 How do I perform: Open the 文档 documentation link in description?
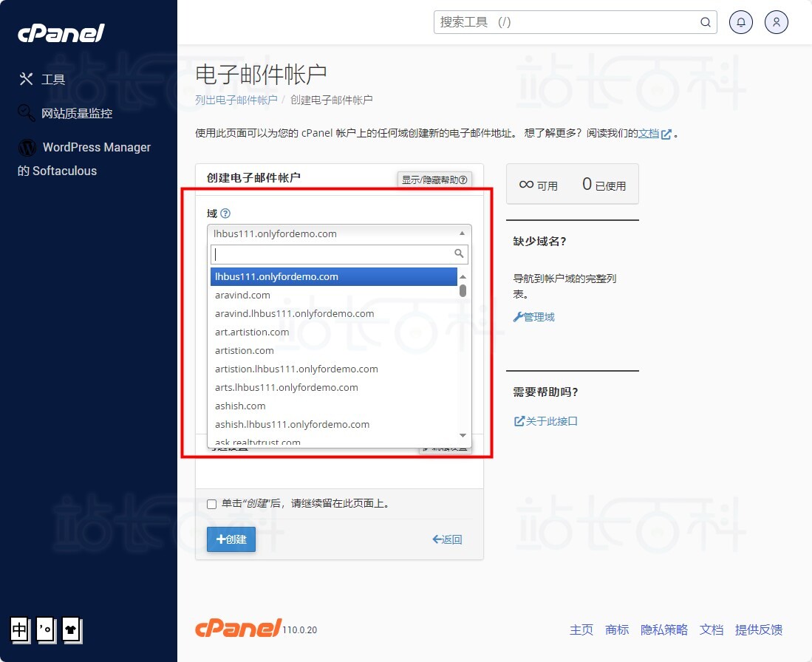pos(649,134)
